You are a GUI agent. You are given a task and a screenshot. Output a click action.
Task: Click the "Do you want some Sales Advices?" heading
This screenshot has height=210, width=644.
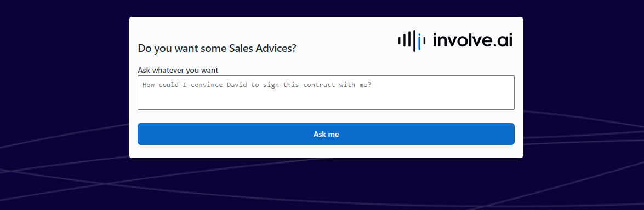click(217, 48)
